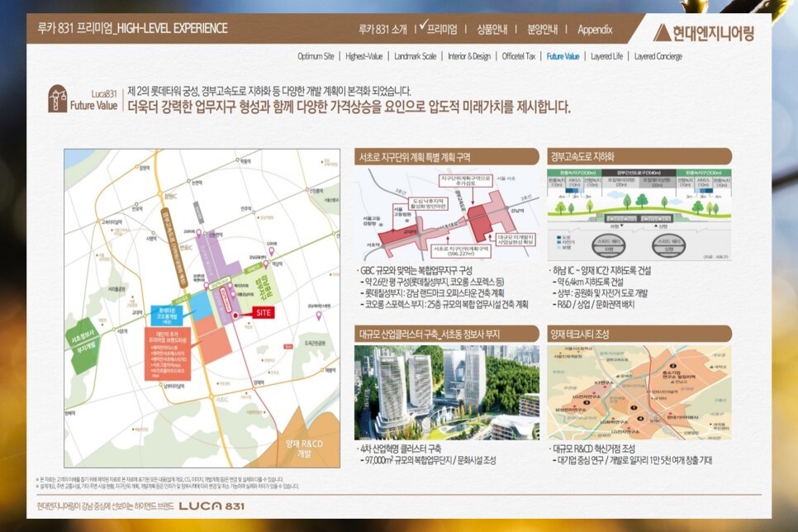
Task: Click the line 제 2의 롯데타워 궁성
Action: [x=269, y=91]
